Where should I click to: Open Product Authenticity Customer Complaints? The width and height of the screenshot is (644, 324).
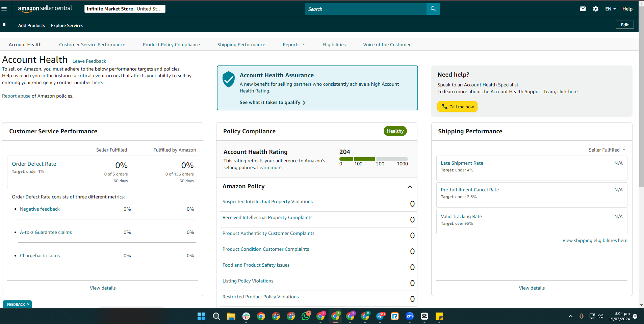point(268,233)
